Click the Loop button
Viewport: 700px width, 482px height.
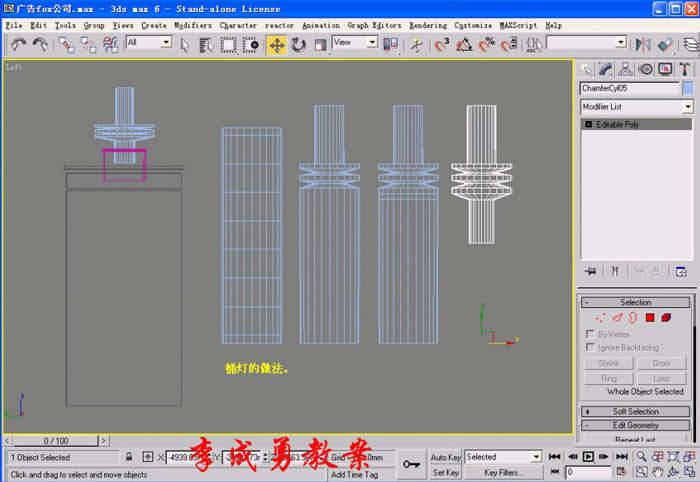[x=662, y=378]
